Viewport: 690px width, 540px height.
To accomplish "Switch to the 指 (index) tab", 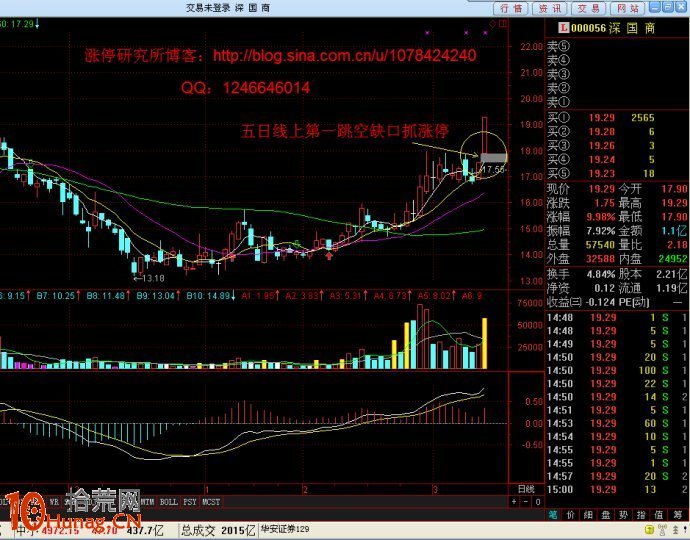I will pos(641,515).
